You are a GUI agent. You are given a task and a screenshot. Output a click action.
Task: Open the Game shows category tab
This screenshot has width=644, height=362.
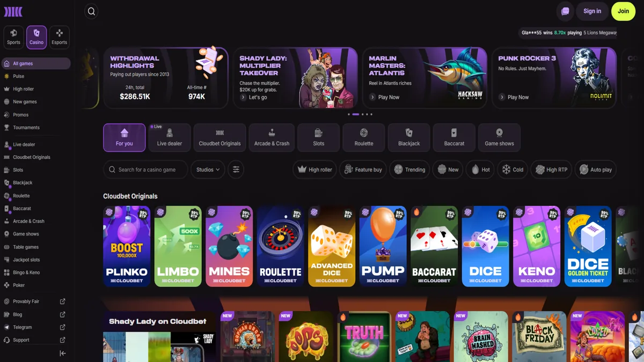pyautogui.click(x=499, y=137)
